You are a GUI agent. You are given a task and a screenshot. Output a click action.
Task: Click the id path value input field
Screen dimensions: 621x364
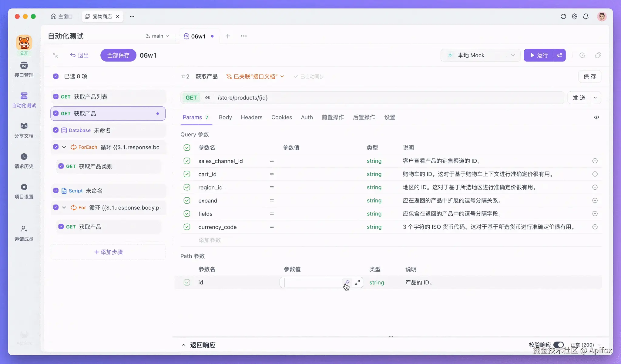pos(312,282)
